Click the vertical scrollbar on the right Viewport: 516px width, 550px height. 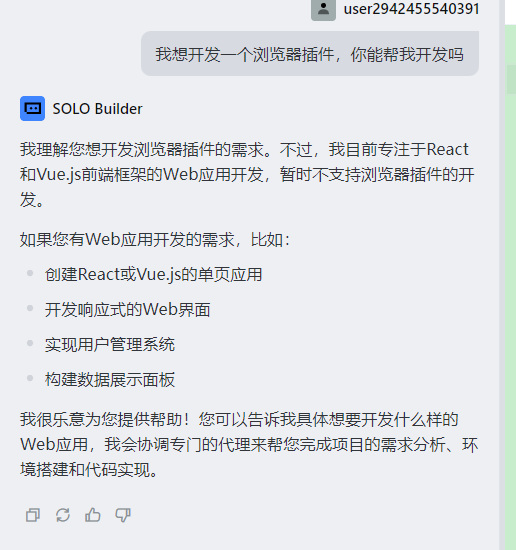pos(502,275)
